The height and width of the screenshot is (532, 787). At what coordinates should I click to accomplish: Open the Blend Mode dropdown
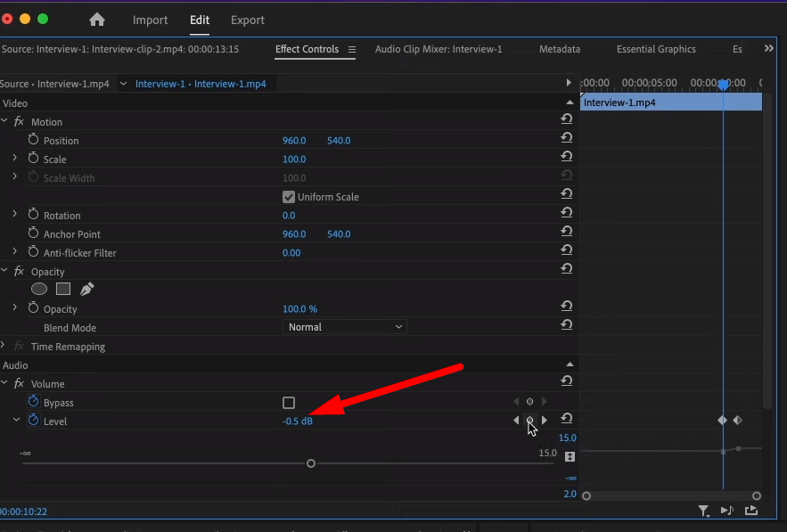pos(344,326)
